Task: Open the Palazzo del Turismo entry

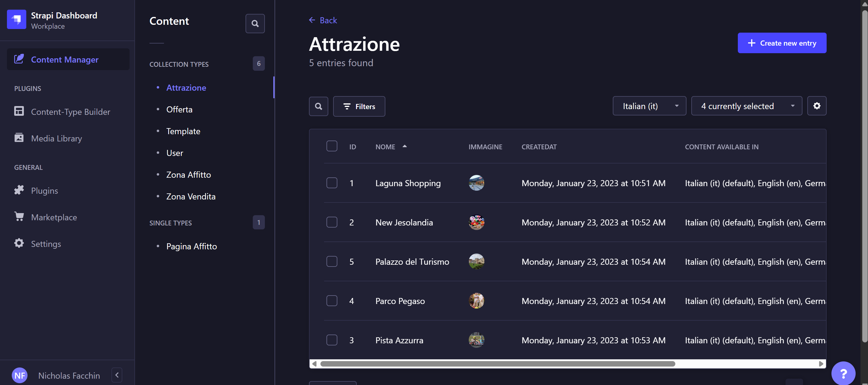Action: click(412, 262)
